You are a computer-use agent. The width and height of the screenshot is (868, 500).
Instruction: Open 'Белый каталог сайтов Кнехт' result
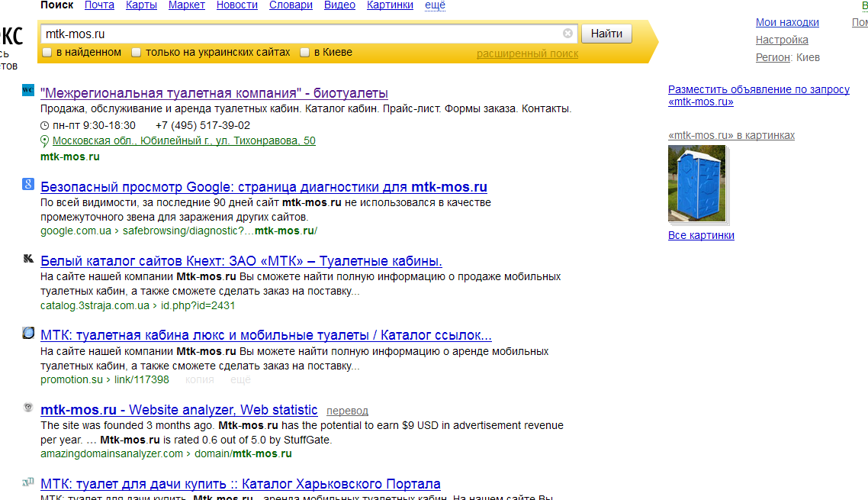click(241, 261)
